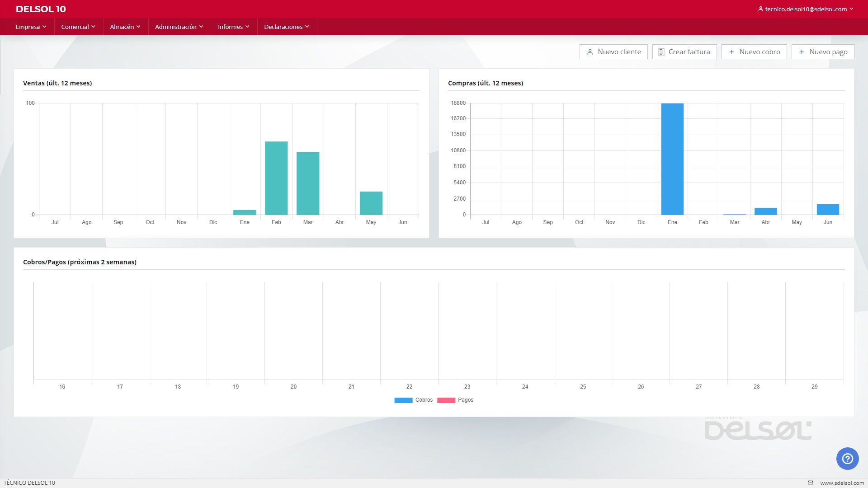Click the plus icon in Nuevo cobro
The height and width of the screenshot is (488, 868).
pos(731,52)
